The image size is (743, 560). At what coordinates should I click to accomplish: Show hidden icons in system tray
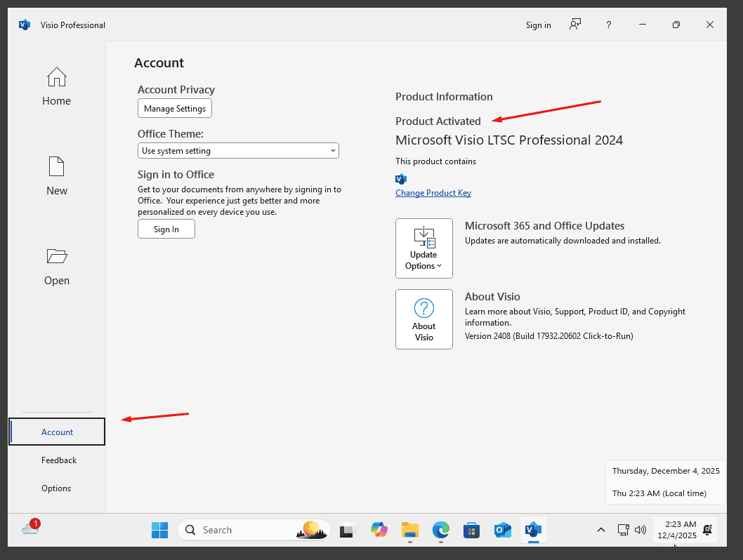(600, 530)
